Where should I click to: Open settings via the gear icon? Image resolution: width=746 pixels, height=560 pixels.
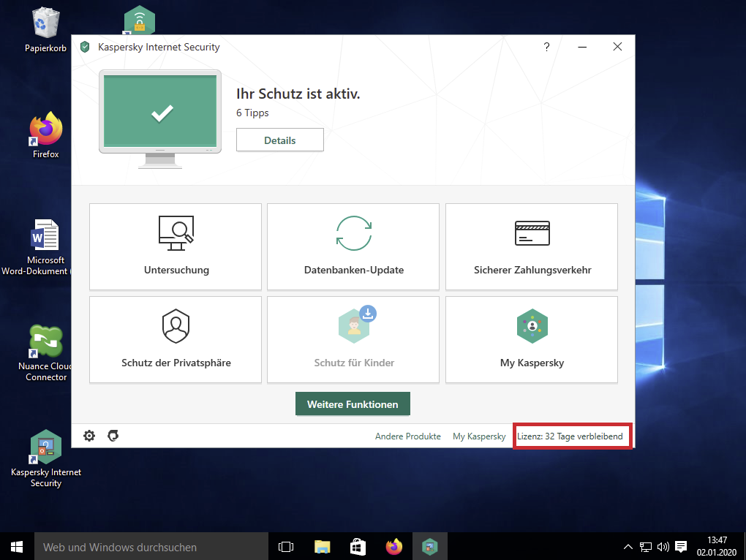click(89, 436)
